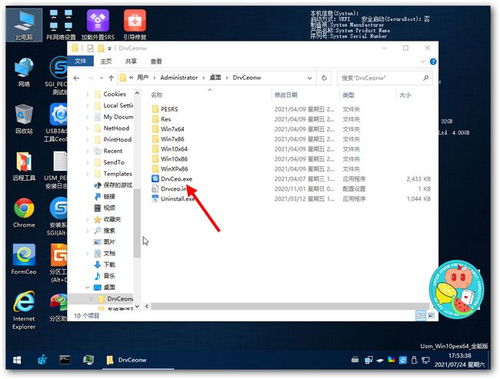Collapse the desktop node in navigation tree
Screen dimensions: 500x379
(x=88, y=287)
